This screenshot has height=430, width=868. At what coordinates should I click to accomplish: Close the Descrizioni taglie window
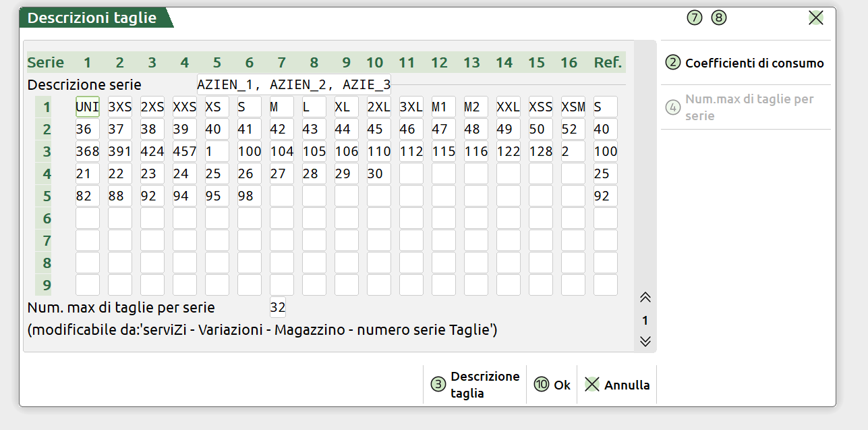click(x=815, y=18)
